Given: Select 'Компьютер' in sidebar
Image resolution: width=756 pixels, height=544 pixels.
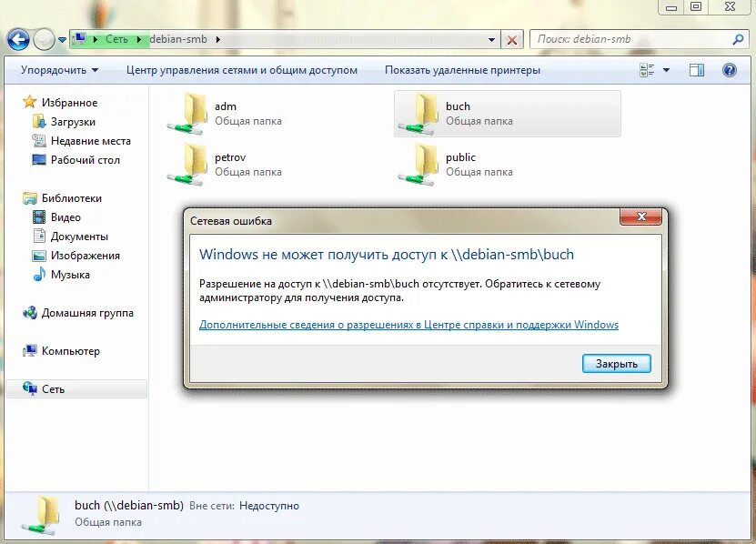Looking at the screenshot, I should click(70, 350).
